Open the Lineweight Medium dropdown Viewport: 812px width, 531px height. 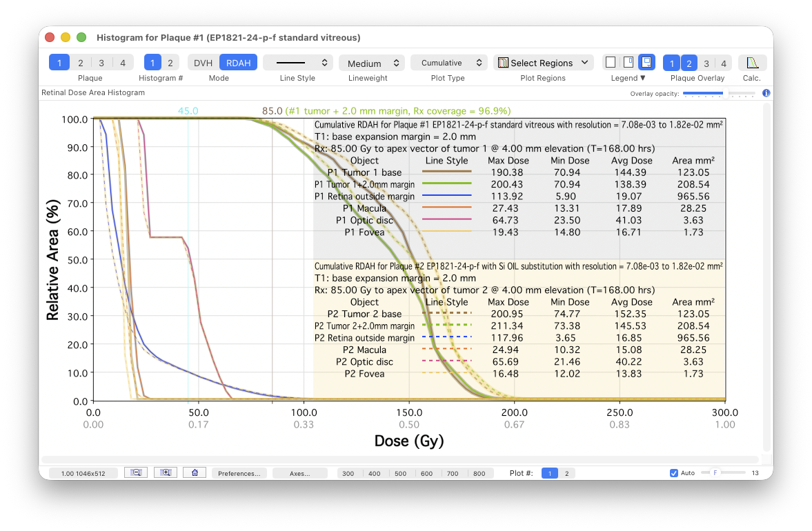(x=371, y=63)
